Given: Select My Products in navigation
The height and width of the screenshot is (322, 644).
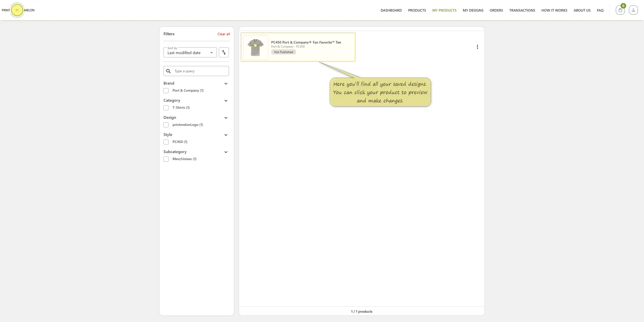Looking at the screenshot, I should [444, 10].
